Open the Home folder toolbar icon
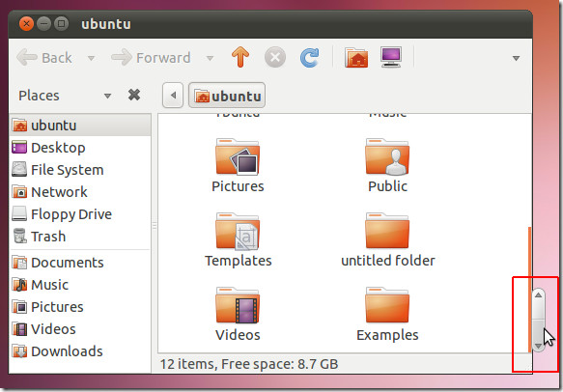The height and width of the screenshot is (392, 563). pyautogui.click(x=356, y=57)
